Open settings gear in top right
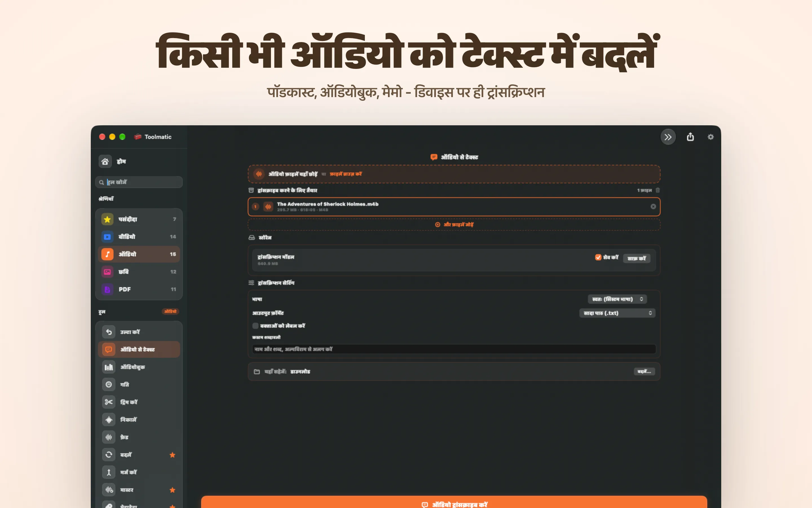The height and width of the screenshot is (508, 812). (x=710, y=137)
